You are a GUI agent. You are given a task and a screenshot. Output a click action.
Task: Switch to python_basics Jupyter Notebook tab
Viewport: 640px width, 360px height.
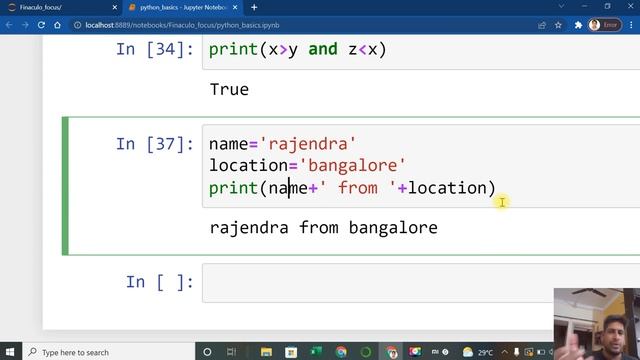pos(182,7)
